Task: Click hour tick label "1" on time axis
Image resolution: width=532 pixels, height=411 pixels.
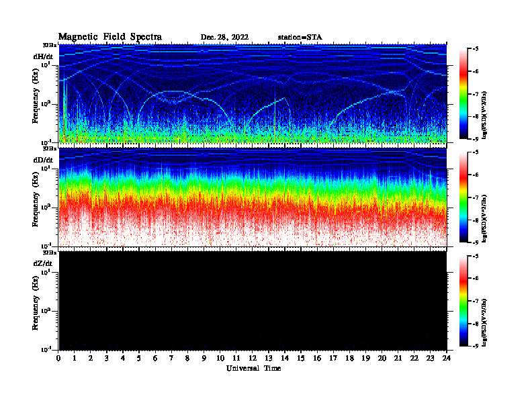Action: [75, 358]
